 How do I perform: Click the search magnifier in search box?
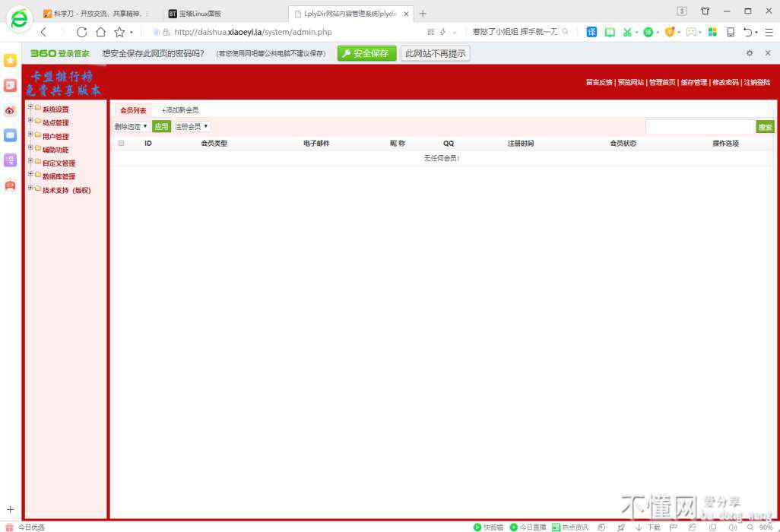point(565,32)
